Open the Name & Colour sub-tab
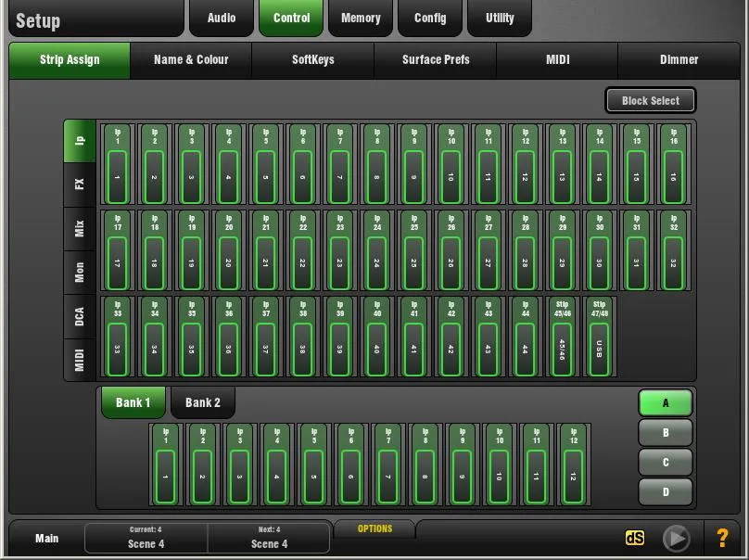The image size is (749, 560). [191, 60]
